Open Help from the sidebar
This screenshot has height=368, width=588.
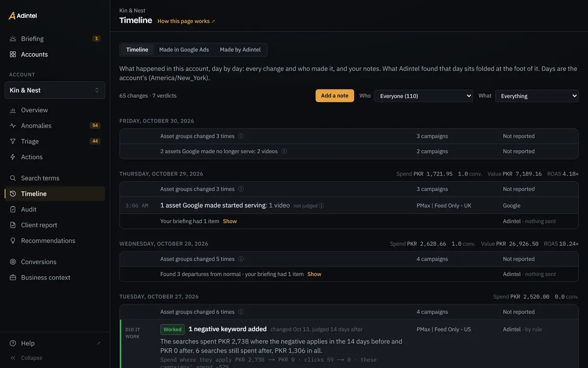click(55, 343)
